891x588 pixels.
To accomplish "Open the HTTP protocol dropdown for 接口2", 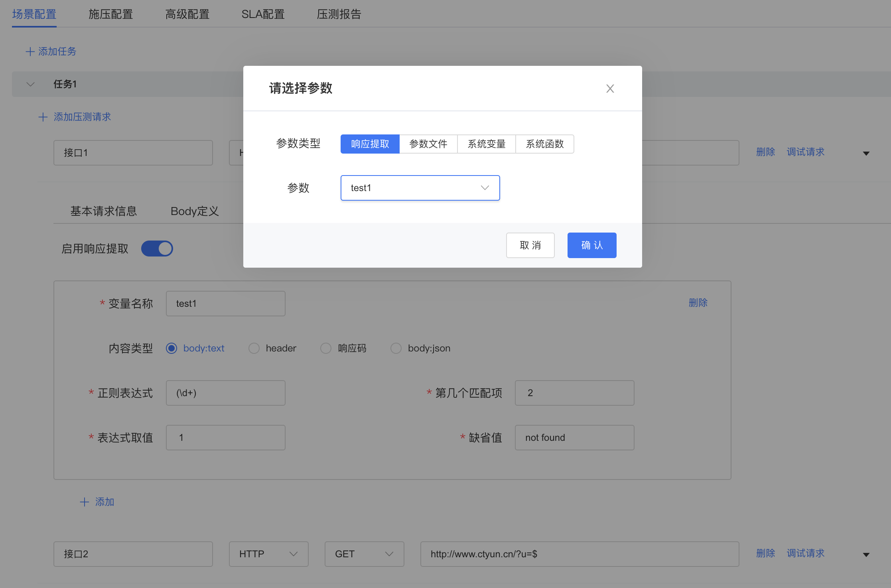I will click(268, 554).
